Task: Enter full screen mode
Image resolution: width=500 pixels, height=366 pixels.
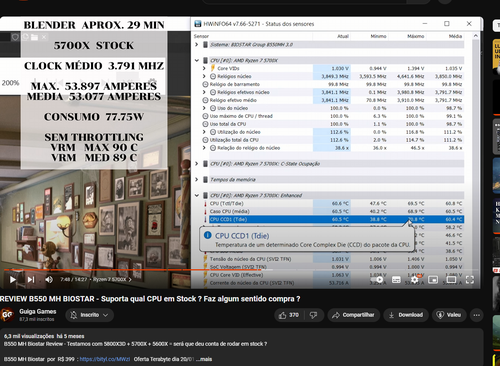Action: click(470, 280)
